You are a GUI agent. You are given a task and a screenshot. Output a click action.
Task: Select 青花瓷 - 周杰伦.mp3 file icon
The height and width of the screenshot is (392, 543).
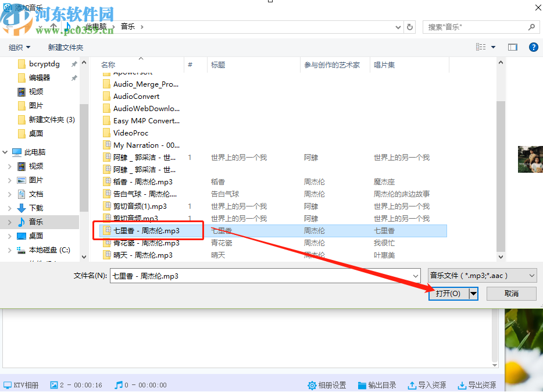coord(107,243)
